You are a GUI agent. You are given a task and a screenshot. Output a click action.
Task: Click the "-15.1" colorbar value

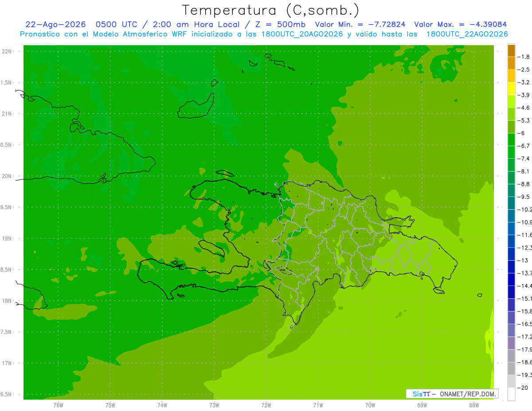click(x=525, y=298)
